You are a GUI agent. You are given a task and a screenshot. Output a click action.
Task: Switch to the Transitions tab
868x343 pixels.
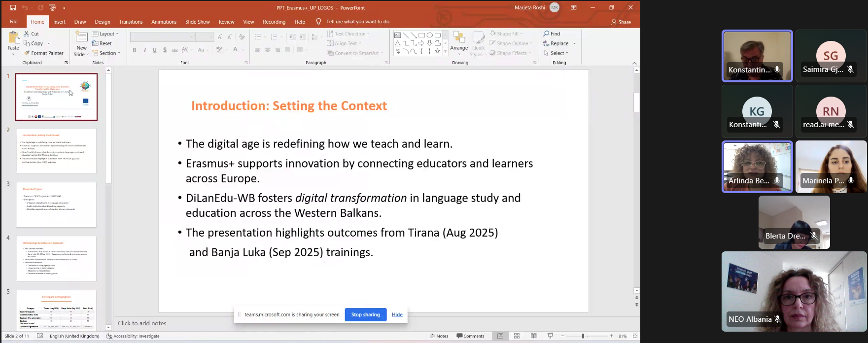click(x=131, y=22)
